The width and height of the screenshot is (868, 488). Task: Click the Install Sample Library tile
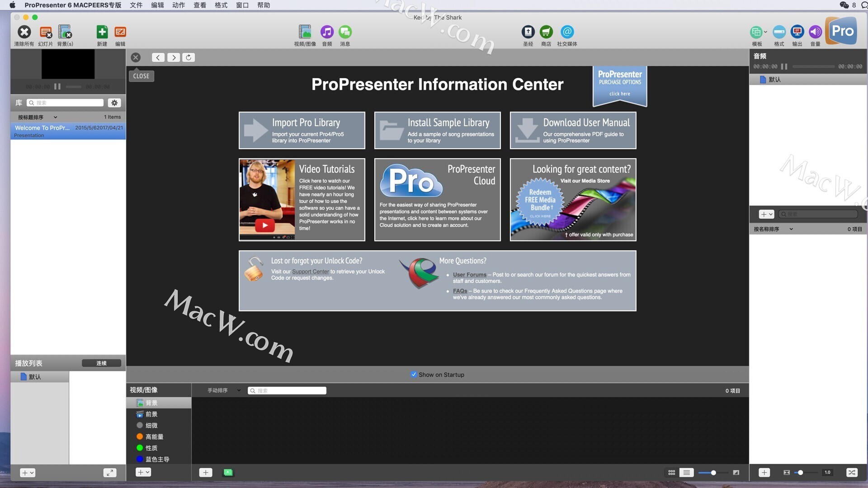pos(437,130)
